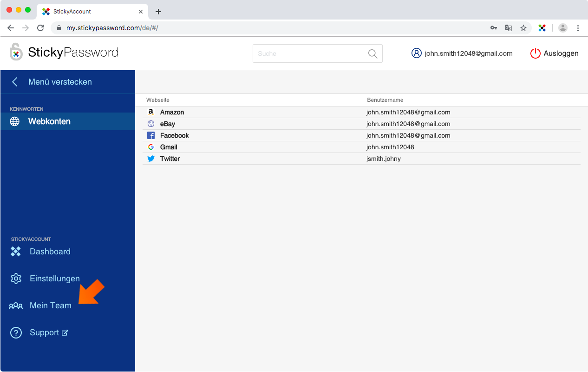This screenshot has height=372, width=588.
Task: Click Menü verstecken label
Action: click(x=60, y=82)
